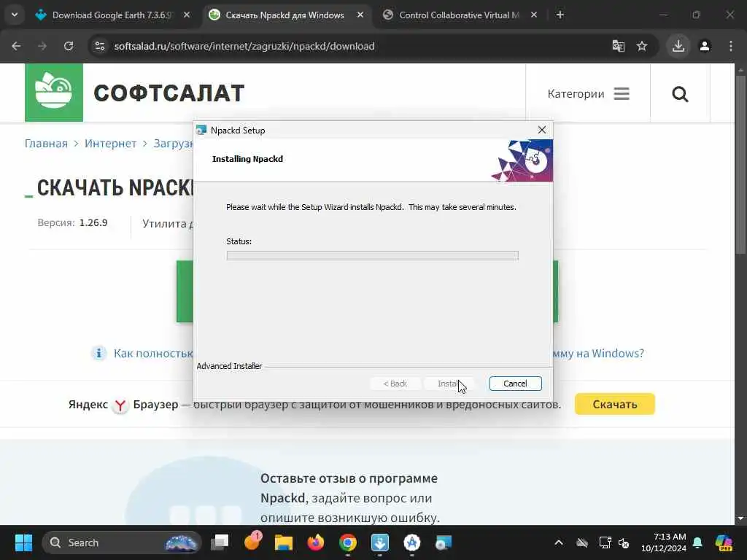Viewport: 747px width, 560px height.
Task: Click the orange notification badge taskbar icon
Action: click(252, 542)
